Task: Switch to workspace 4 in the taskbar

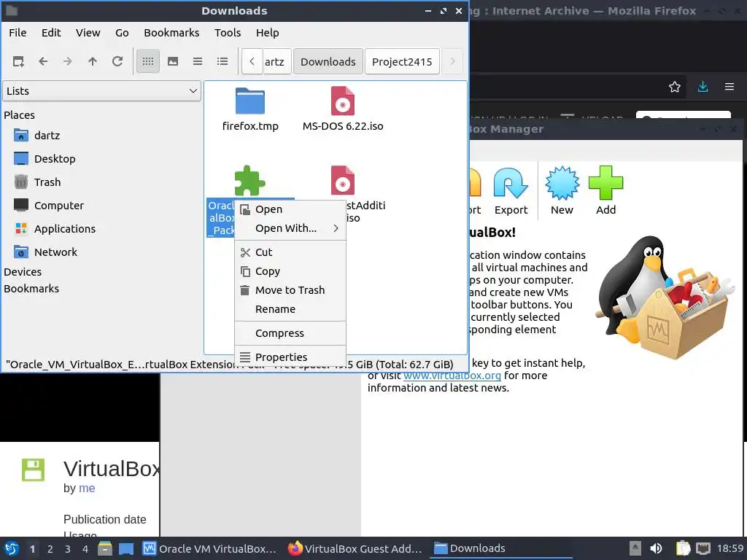Action: (x=85, y=549)
